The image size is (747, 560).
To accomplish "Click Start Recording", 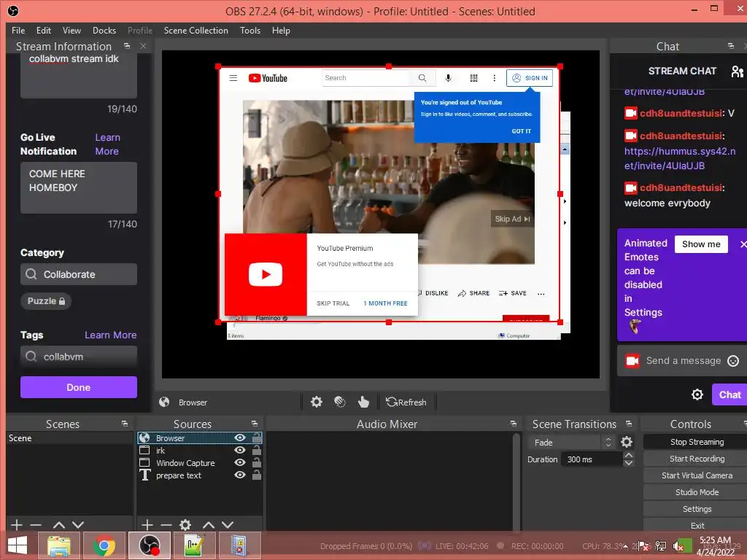I will [697, 459].
